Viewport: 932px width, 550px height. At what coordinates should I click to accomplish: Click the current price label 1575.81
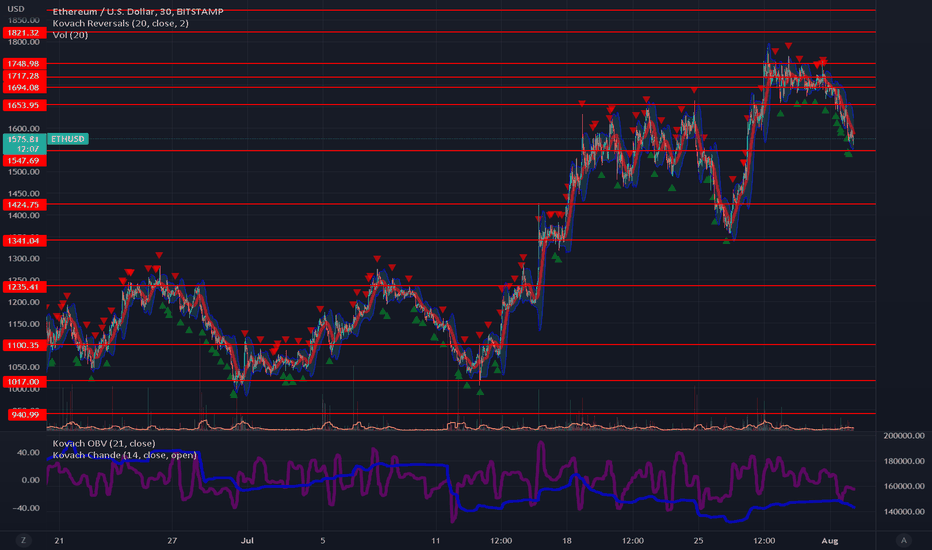[x=24, y=139]
